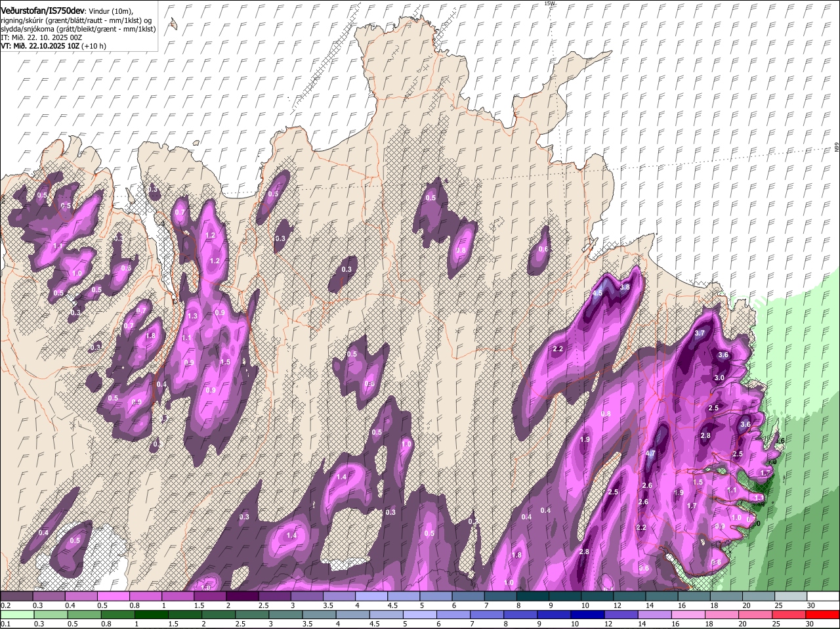Pick the dark teal purple-scale swatch between 8 and 9
This screenshot has width=840, height=629.
532,596
